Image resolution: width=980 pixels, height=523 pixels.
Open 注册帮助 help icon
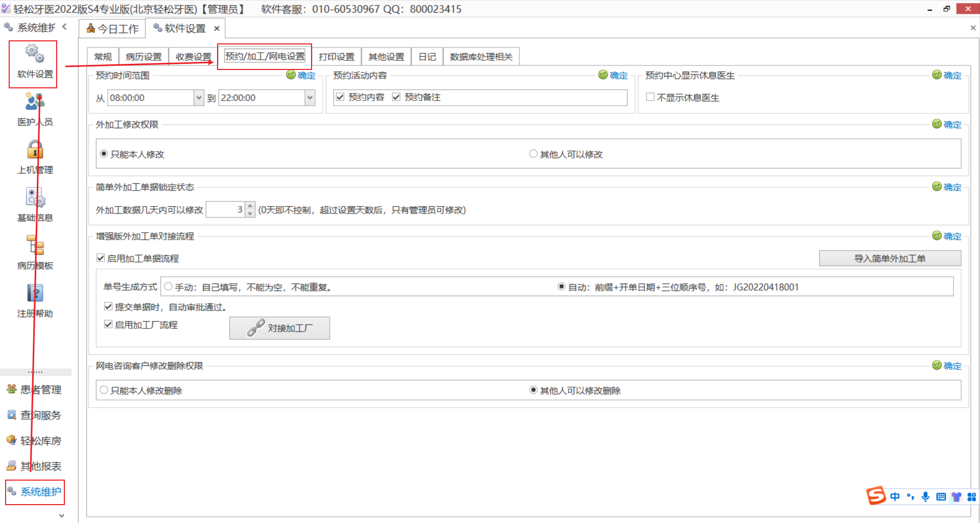click(x=35, y=300)
